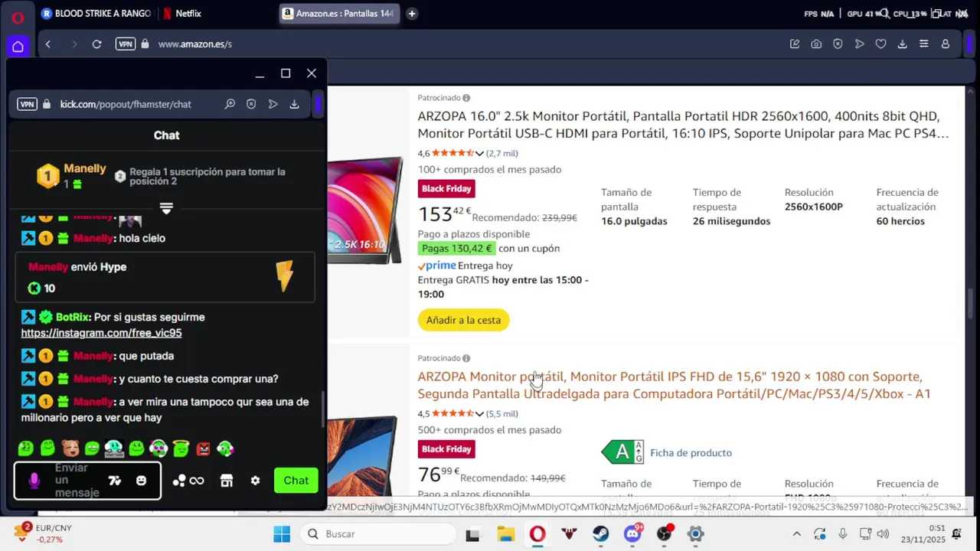Select the Amazon.es Pantallas tab
Viewport: 980px width, 551px height.
pyautogui.click(x=339, y=13)
